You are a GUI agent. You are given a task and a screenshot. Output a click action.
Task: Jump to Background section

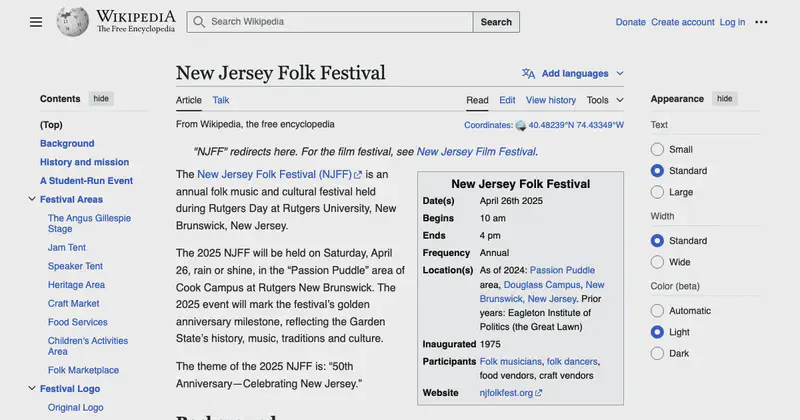coord(67,143)
